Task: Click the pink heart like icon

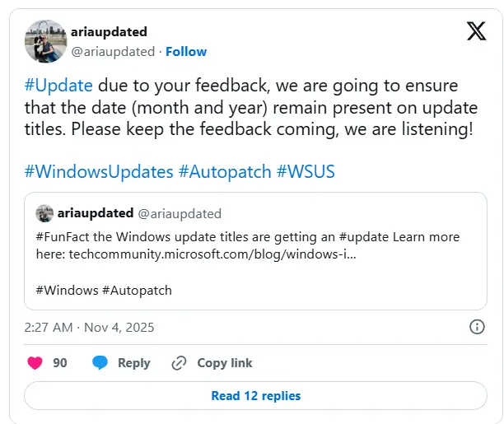Action: [x=35, y=363]
